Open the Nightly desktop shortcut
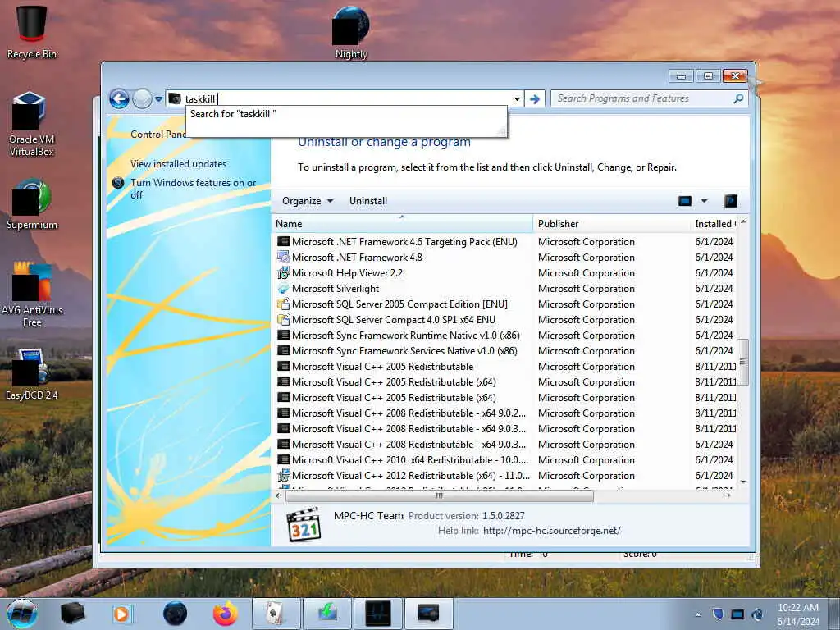Viewport: 840px width, 630px height. [351, 32]
